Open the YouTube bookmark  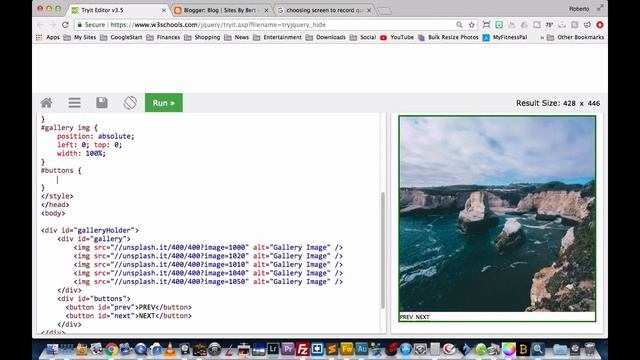click(x=397, y=37)
